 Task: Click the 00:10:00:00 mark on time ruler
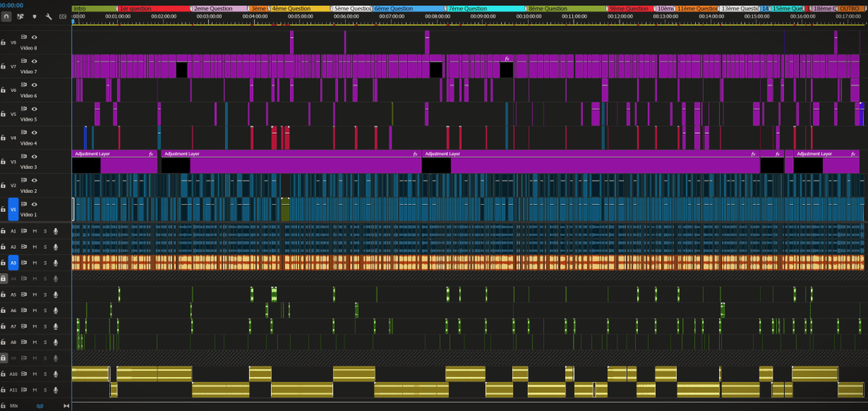529,15
